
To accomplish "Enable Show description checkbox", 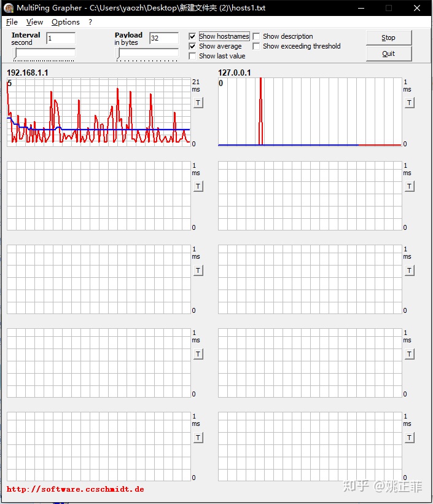I will pyautogui.click(x=256, y=36).
